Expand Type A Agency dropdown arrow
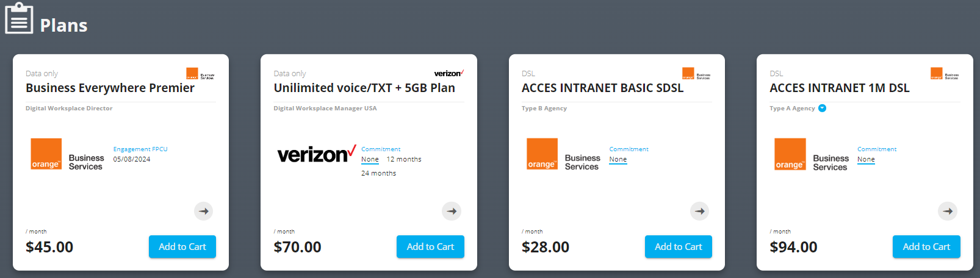Viewport: 980px width, 278px height. (x=822, y=108)
